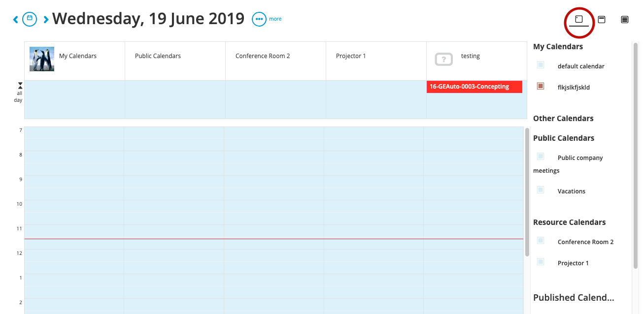Screen dimensions: 644x314
Task: Click the penguin avatar of My Calendars
Action: 42,59
